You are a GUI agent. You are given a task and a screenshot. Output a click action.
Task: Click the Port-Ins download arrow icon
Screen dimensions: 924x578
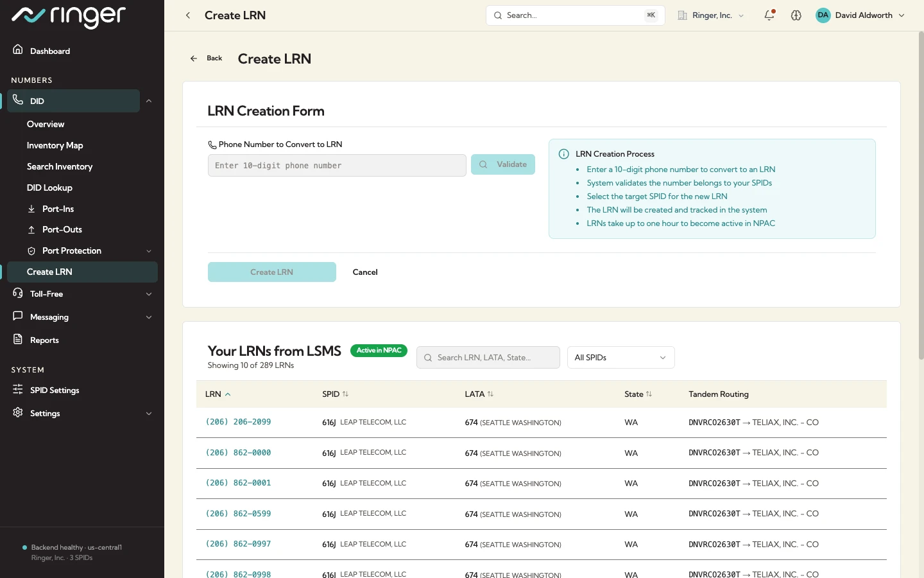(x=31, y=209)
